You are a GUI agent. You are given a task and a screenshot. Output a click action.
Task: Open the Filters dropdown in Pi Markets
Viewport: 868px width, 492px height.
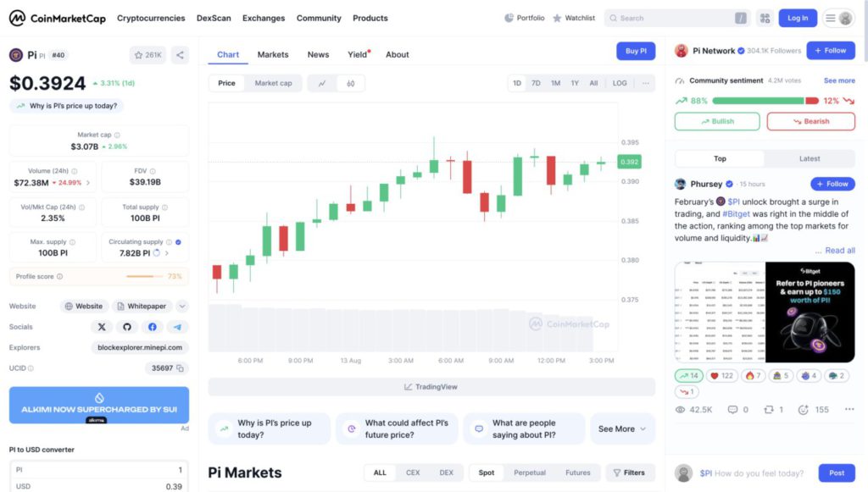coord(630,473)
